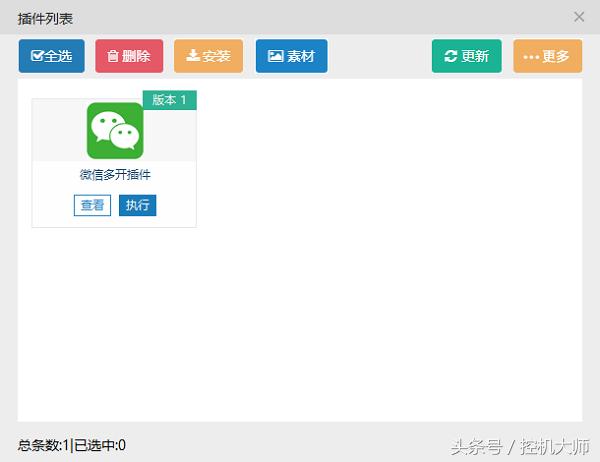Click the 微信多开插件 plugin name
This screenshot has width=600, height=462.
(x=115, y=175)
